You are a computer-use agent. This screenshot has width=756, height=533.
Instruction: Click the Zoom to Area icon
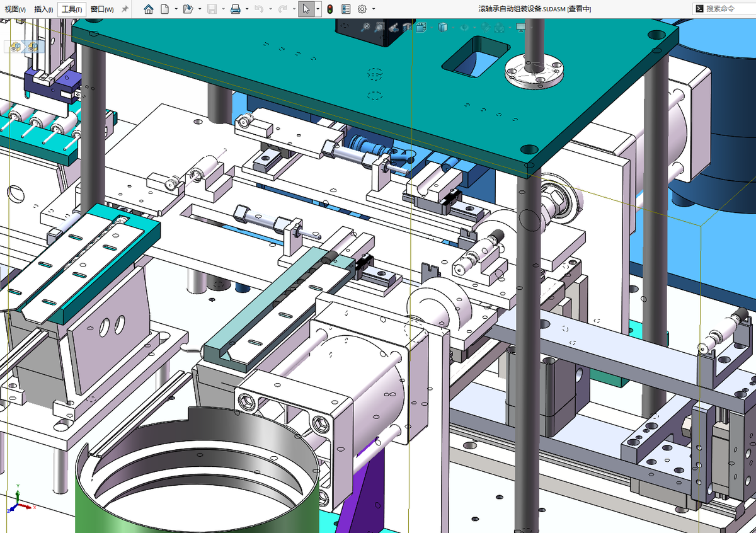click(x=379, y=27)
